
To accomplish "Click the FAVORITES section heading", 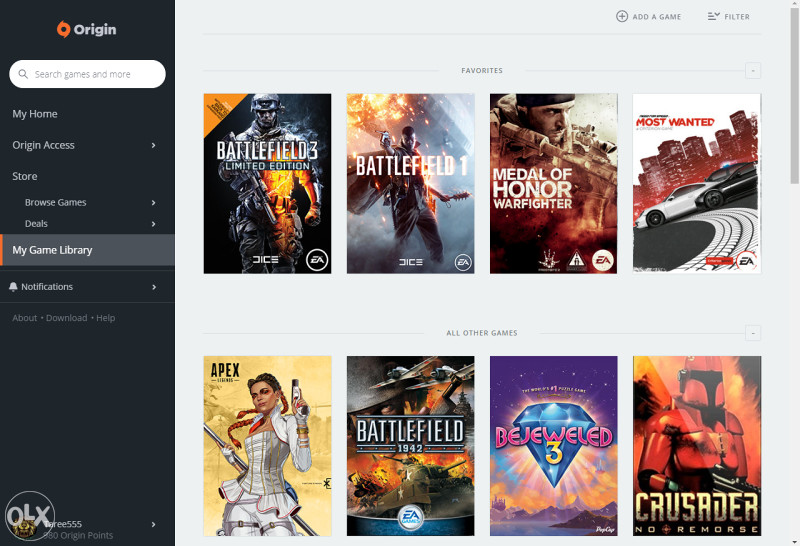I will [482, 70].
